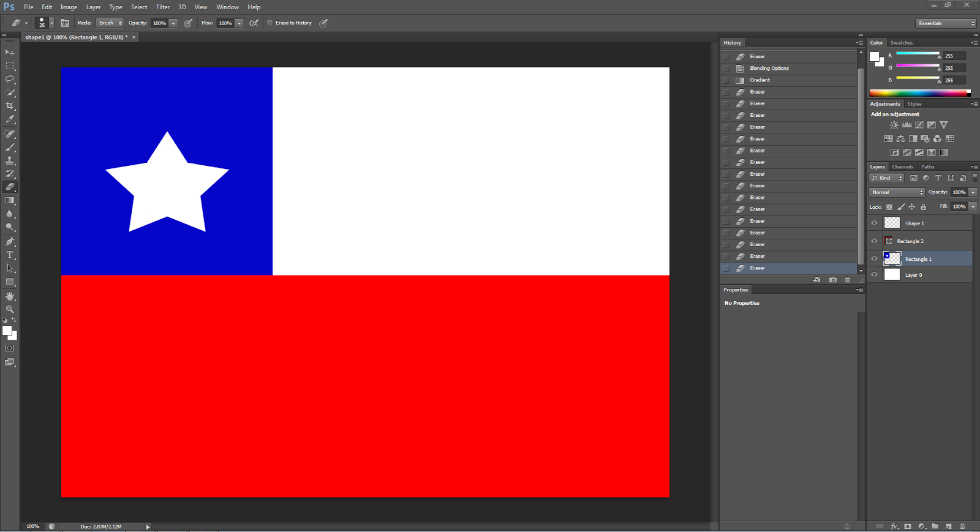Select the Gradient history state

789,80
